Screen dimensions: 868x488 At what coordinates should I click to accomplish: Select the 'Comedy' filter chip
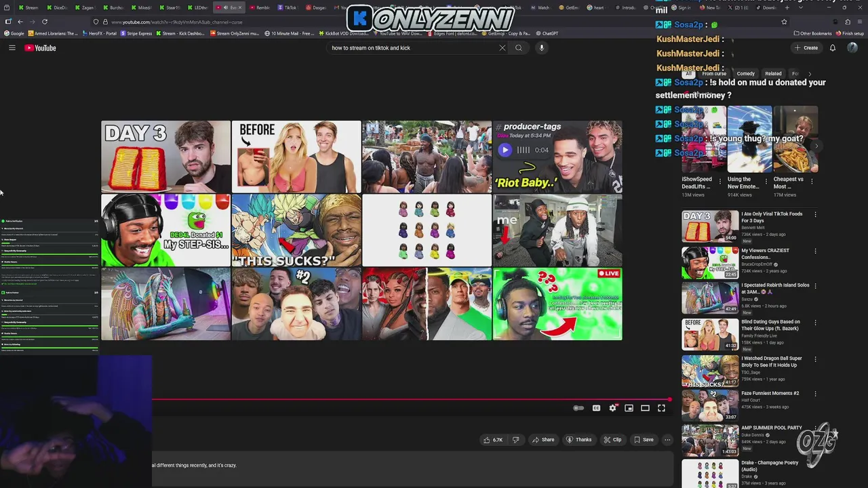(745, 74)
